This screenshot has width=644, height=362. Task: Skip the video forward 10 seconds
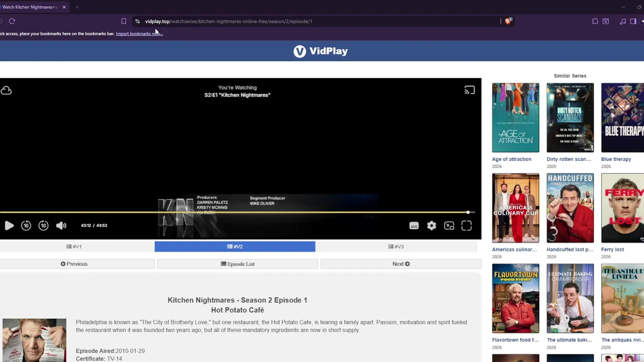tap(44, 226)
